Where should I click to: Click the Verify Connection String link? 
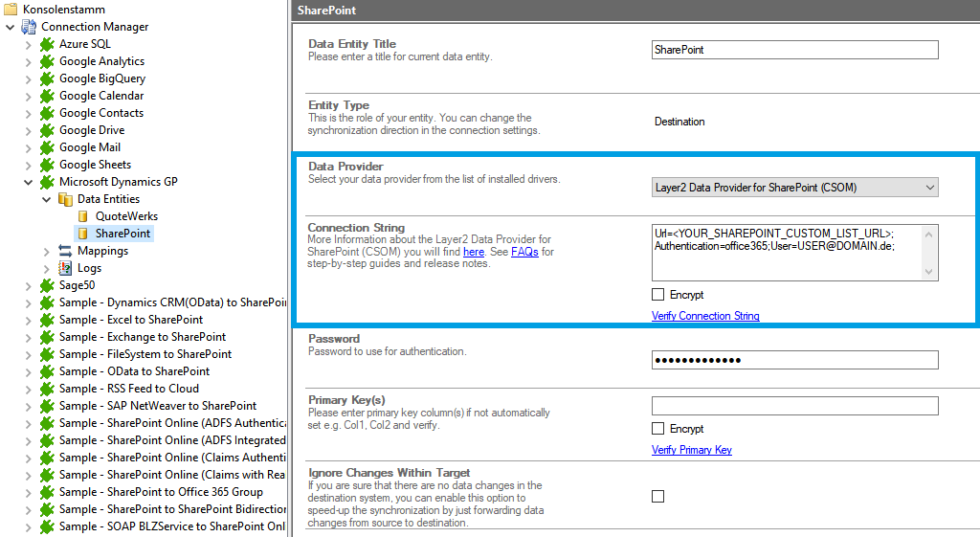pyautogui.click(x=705, y=316)
